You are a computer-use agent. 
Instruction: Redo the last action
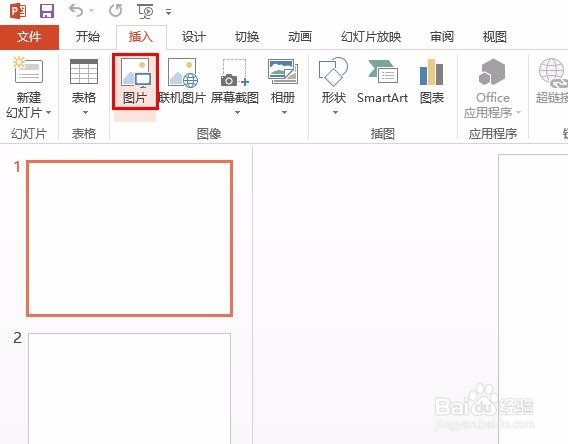point(116,11)
